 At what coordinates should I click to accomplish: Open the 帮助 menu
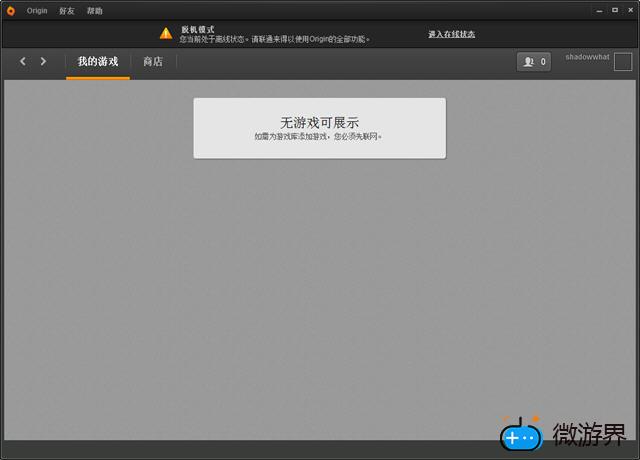click(95, 11)
